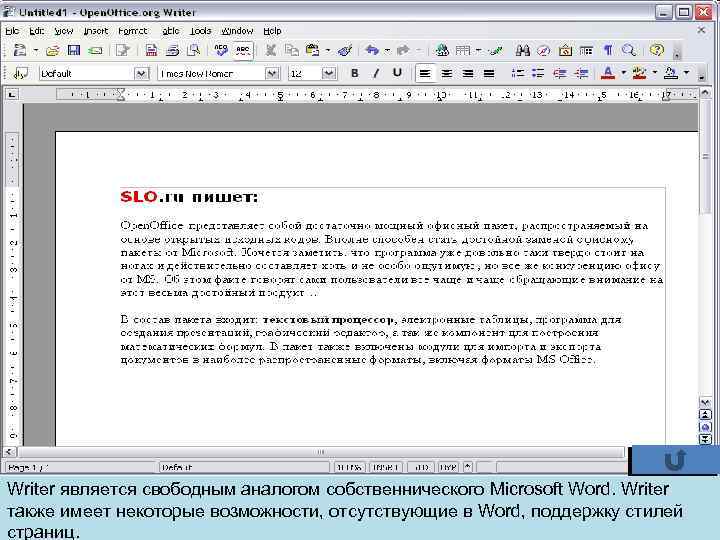Toggle Nonprinting Characters pilcrow icon
The height and width of the screenshot is (540, 720).
608,50
